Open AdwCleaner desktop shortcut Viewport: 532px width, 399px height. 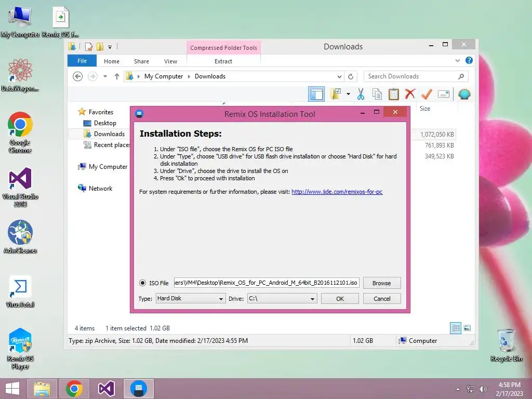[x=20, y=236]
